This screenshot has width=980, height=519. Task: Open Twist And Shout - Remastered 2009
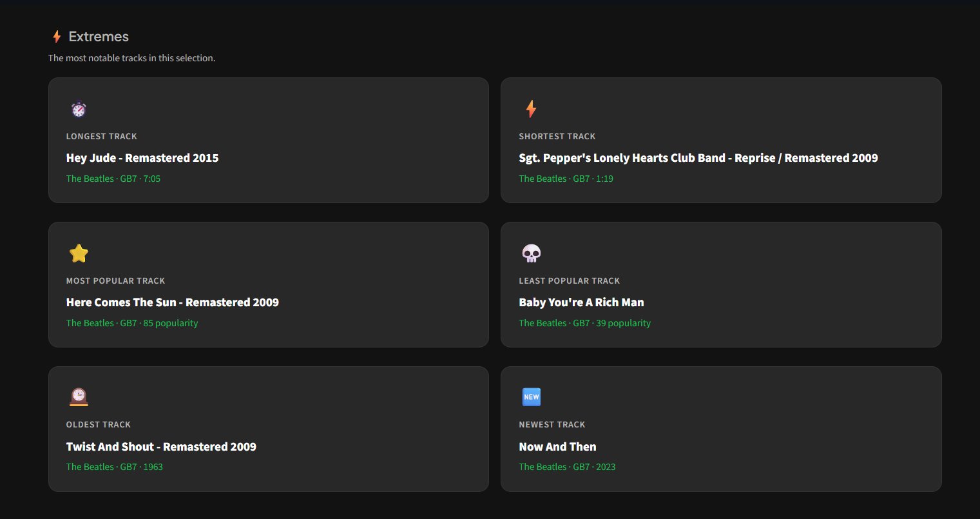click(x=161, y=447)
